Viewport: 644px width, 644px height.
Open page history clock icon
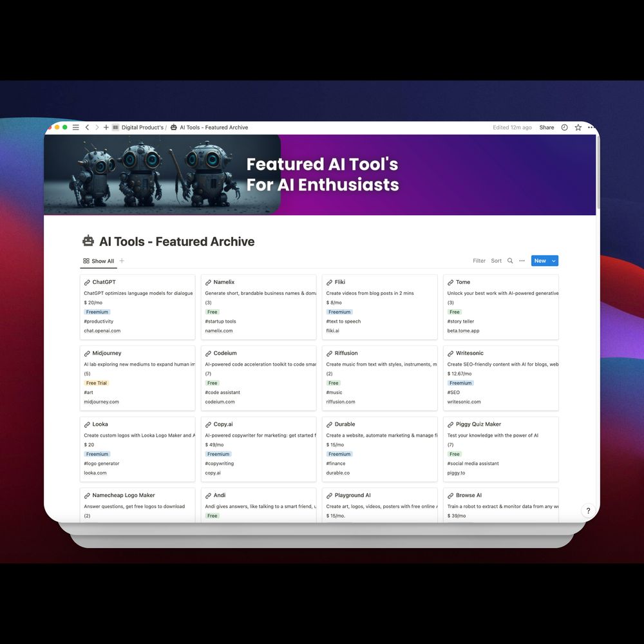click(565, 128)
